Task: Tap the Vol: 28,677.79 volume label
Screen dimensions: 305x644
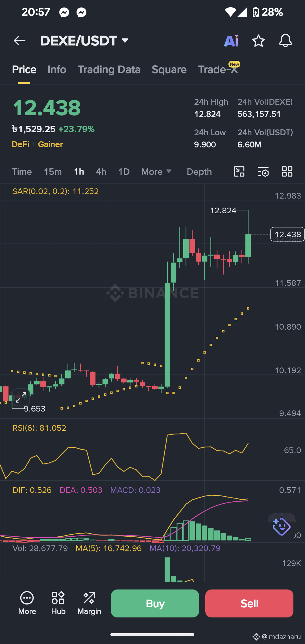Action: 40,548
